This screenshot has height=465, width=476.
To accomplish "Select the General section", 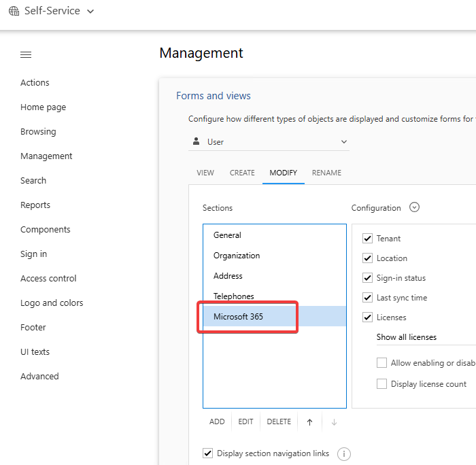I will [x=275, y=235].
